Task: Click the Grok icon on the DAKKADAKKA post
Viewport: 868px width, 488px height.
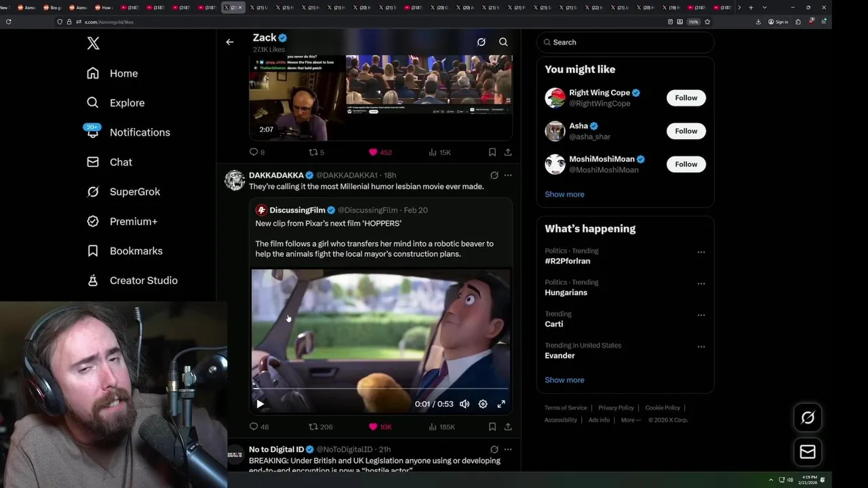Action: [494, 176]
